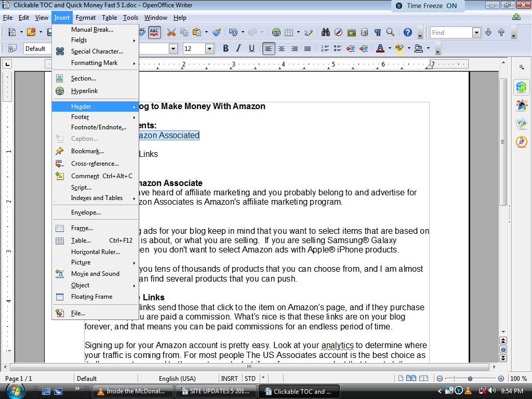
Task: Toggle AutoSpellcheck ABC icon
Action: 154,32
